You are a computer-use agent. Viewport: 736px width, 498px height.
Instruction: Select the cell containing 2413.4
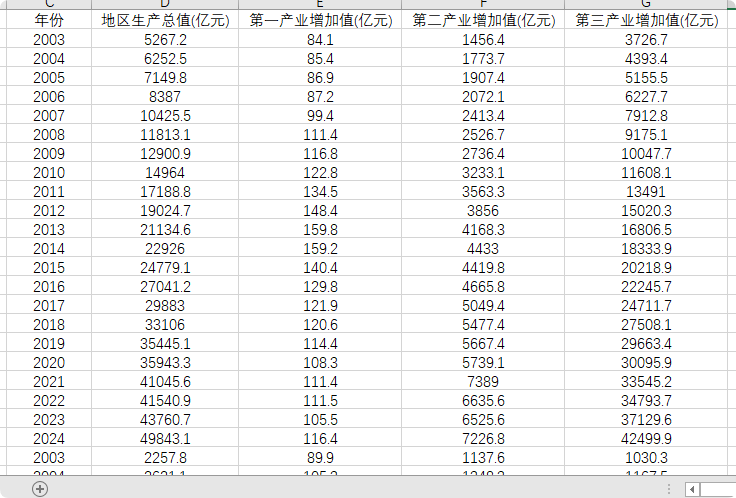(x=483, y=115)
